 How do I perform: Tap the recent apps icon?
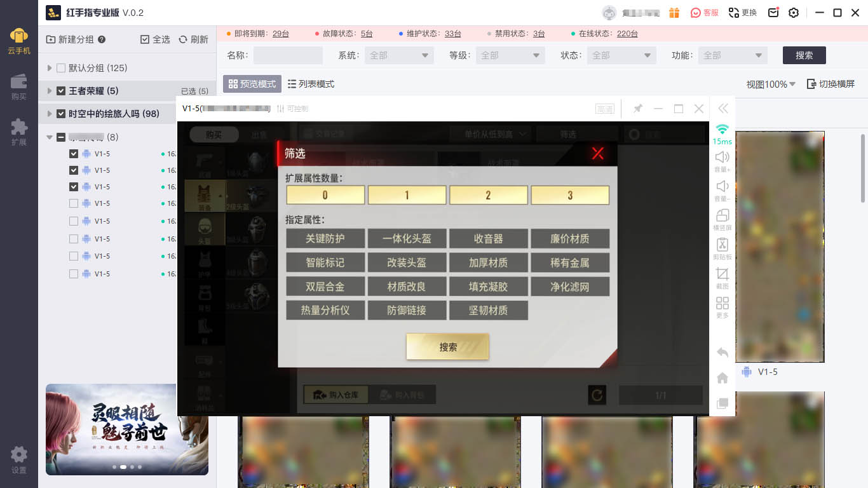[x=722, y=403]
